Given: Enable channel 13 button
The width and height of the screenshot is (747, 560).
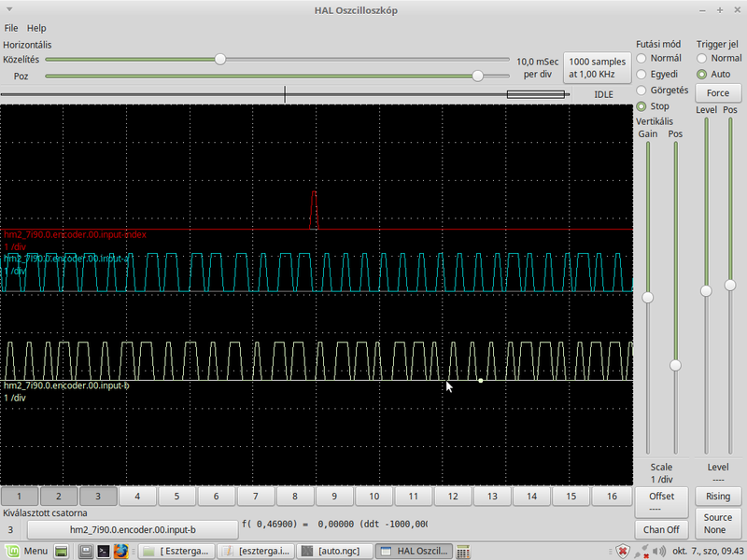Looking at the screenshot, I should click(492, 497).
